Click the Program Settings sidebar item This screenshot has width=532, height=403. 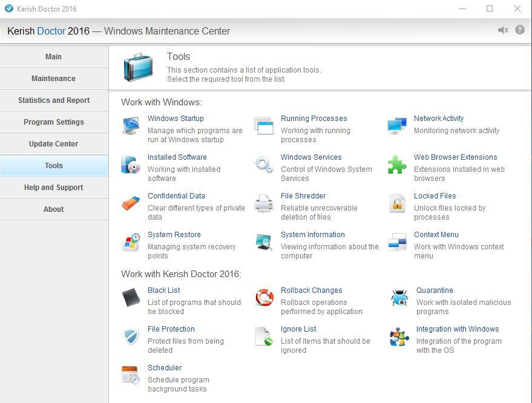point(54,122)
